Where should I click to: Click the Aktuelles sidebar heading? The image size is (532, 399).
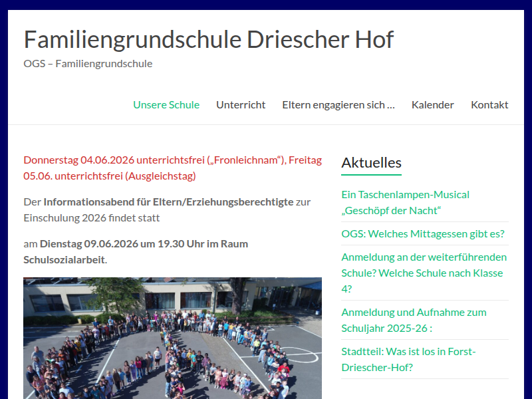(x=371, y=163)
